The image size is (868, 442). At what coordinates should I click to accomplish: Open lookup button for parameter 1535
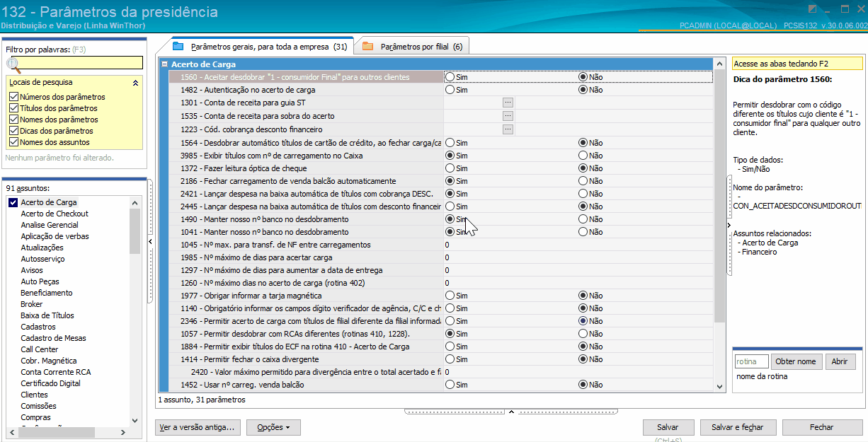(508, 115)
